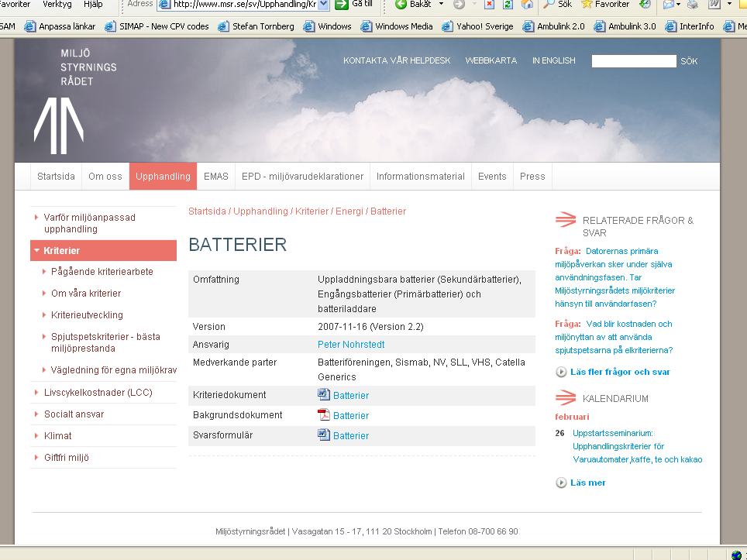Click Energi in the breadcrumb
Screen dimensions: 747x560
click(349, 211)
